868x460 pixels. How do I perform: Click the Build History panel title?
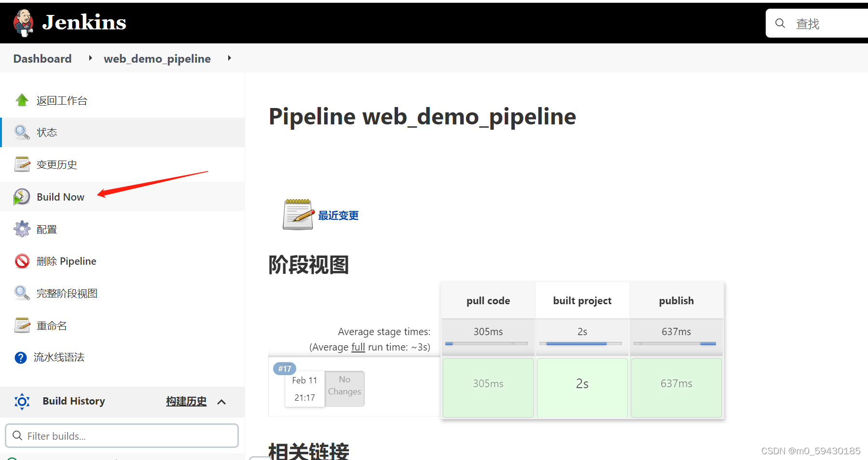pyautogui.click(x=74, y=401)
